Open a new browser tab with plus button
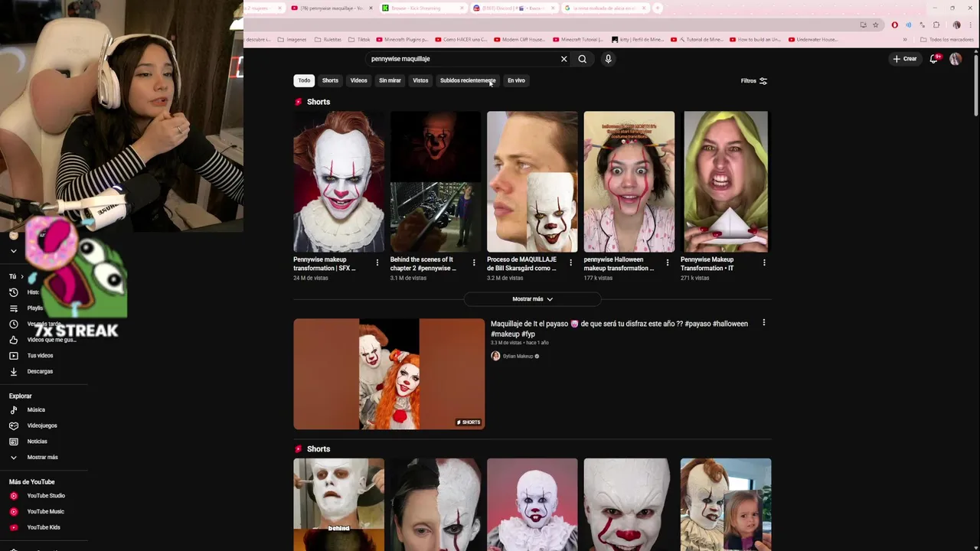Image resolution: width=980 pixels, height=551 pixels. tap(658, 8)
